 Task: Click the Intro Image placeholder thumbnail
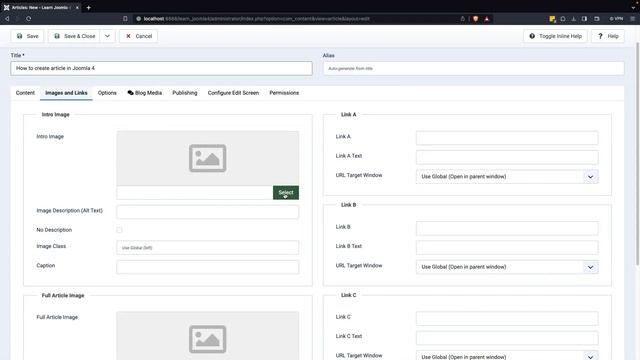tap(208, 158)
